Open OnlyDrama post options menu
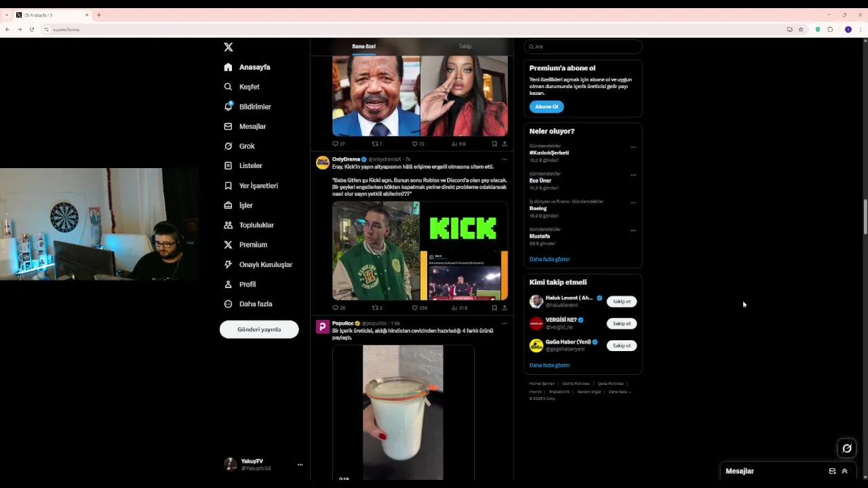This screenshot has width=868, height=488. click(x=504, y=159)
